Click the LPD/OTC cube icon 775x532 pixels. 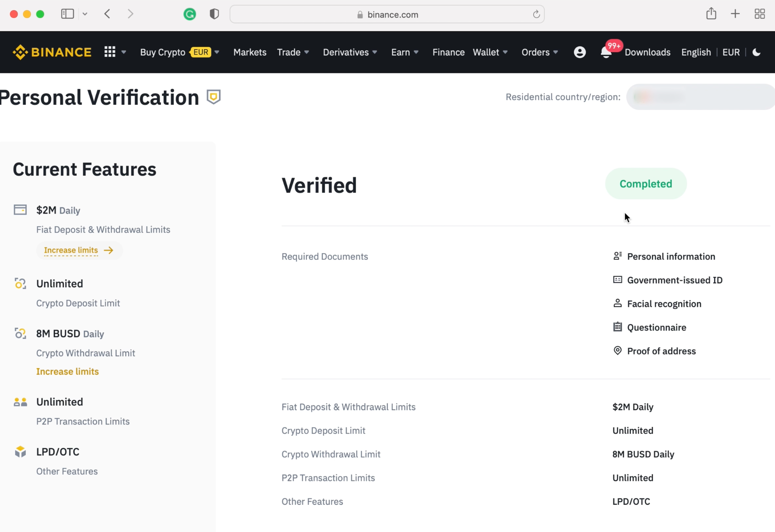[20, 451]
